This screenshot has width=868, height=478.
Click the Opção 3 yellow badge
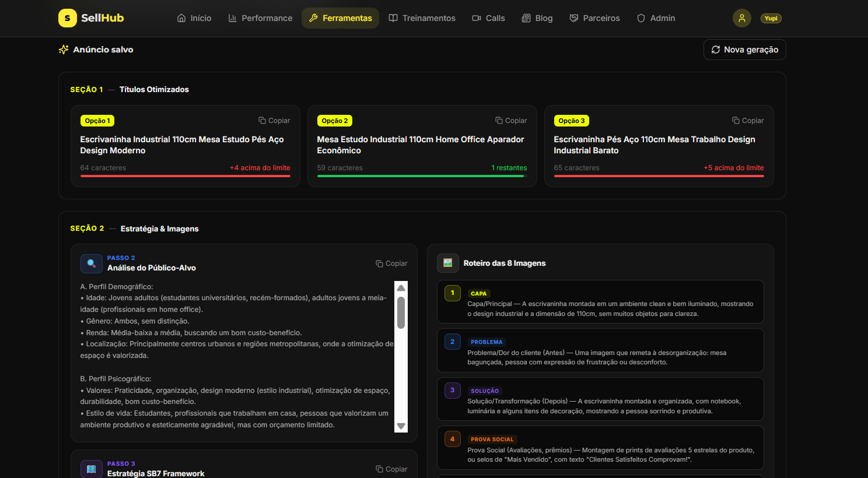point(571,121)
